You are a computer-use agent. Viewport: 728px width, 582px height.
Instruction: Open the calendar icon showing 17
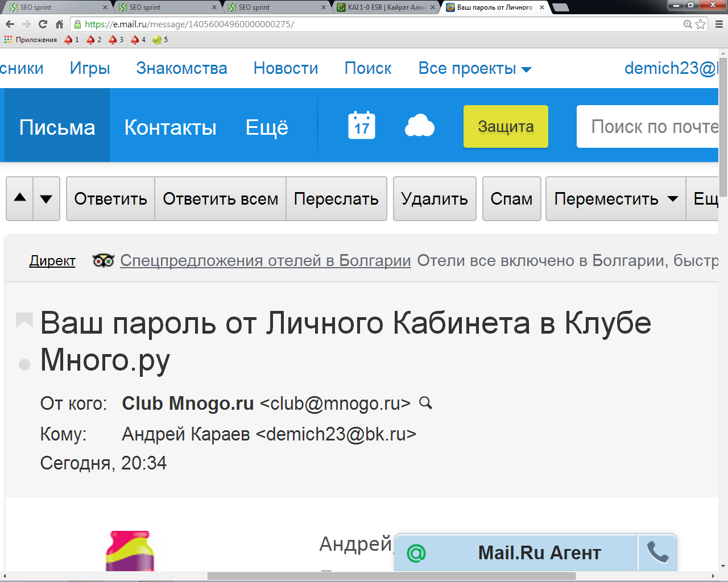point(362,125)
